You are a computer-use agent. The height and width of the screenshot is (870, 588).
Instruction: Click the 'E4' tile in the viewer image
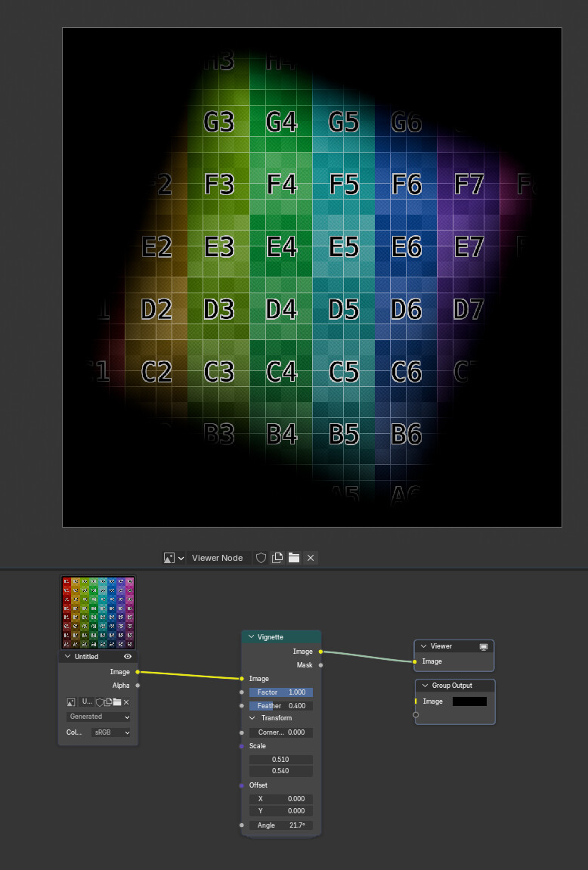(280, 246)
